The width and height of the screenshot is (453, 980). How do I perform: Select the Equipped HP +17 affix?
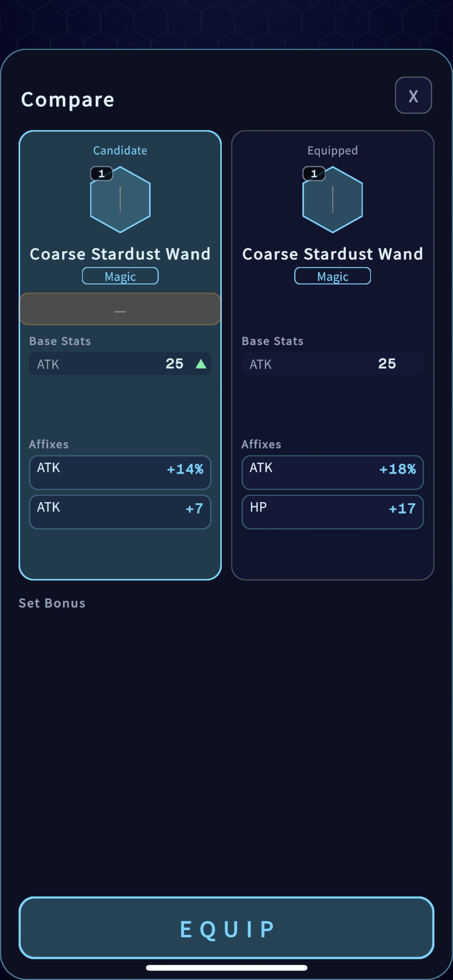coord(332,512)
